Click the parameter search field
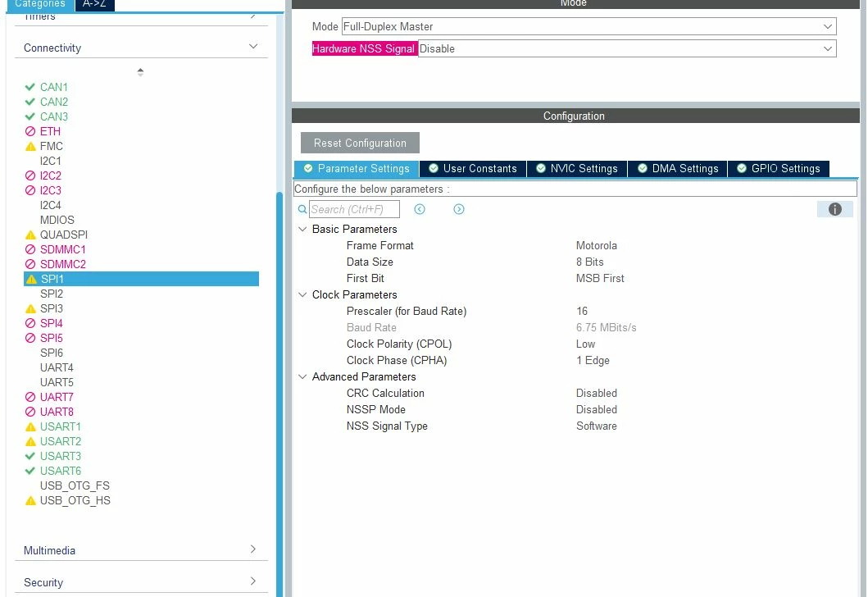The image size is (868, 597). pos(354,209)
